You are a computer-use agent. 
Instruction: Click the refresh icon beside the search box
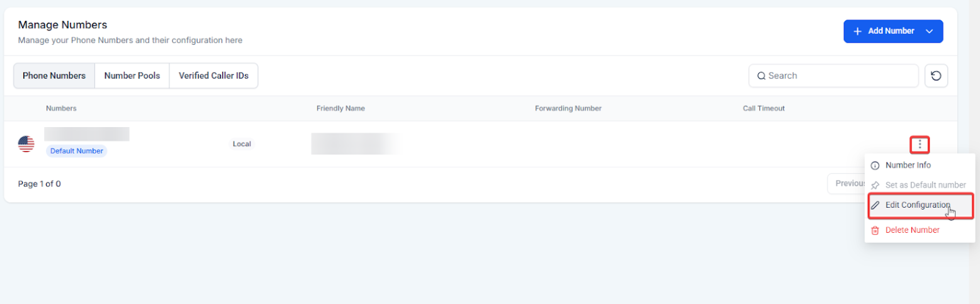[x=936, y=76]
